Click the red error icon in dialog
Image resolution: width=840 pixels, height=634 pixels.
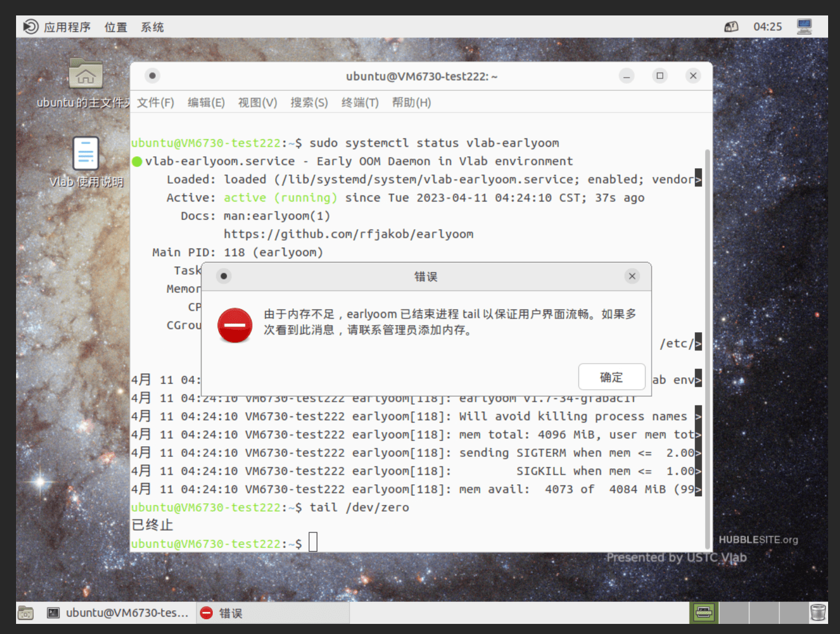[235, 325]
